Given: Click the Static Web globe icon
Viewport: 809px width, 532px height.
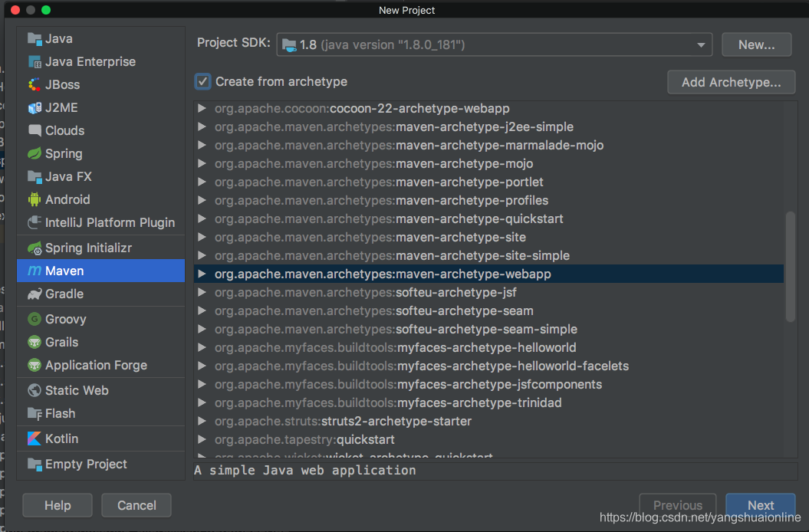Looking at the screenshot, I should coord(35,391).
